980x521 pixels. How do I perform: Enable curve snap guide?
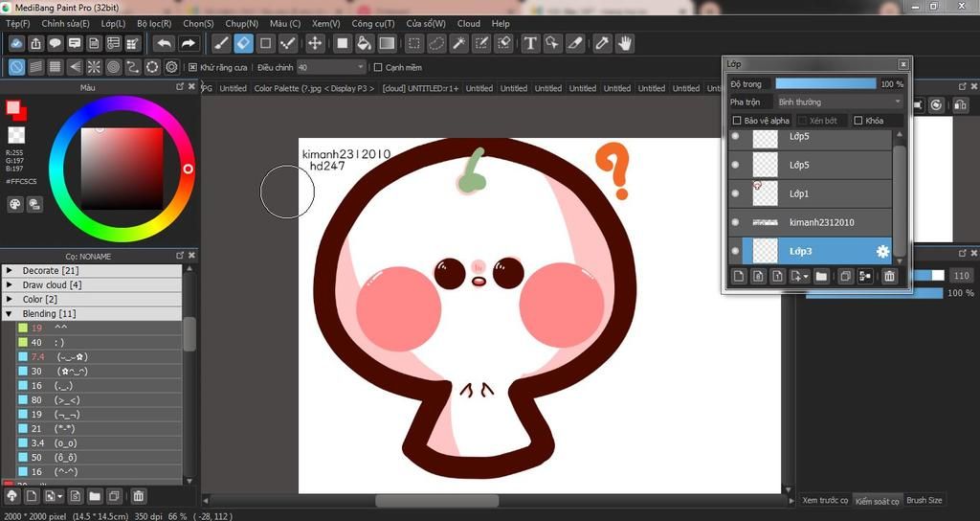[132, 66]
